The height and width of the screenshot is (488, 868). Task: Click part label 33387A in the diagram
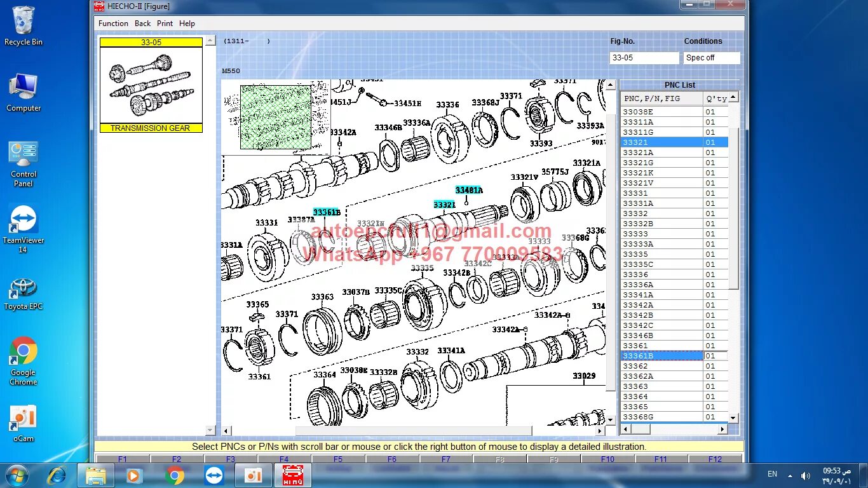click(x=301, y=220)
